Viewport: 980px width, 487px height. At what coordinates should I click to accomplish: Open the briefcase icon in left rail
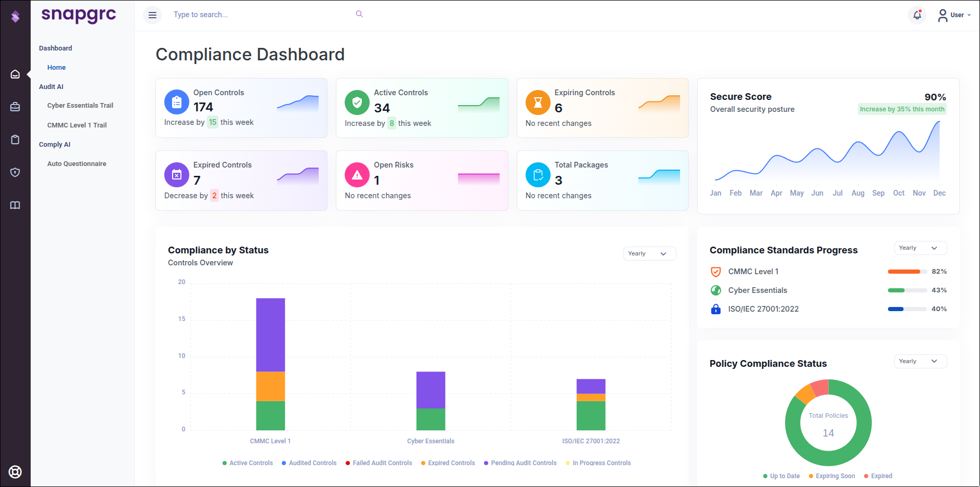click(x=15, y=107)
